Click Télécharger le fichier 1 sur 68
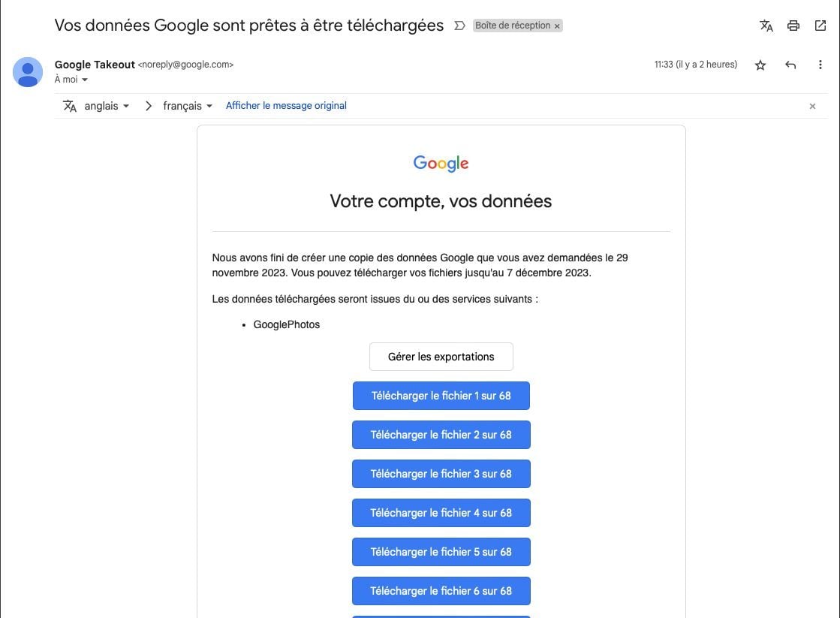Screen dimensions: 840x618 [x=441, y=396]
